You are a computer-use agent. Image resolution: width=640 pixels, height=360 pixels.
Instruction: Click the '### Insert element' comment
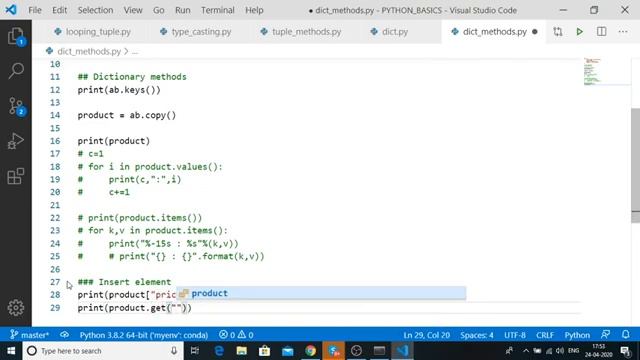pyautogui.click(x=124, y=282)
